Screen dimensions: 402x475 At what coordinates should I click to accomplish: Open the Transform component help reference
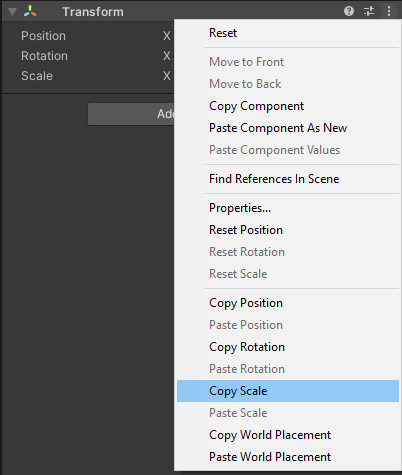tap(349, 11)
